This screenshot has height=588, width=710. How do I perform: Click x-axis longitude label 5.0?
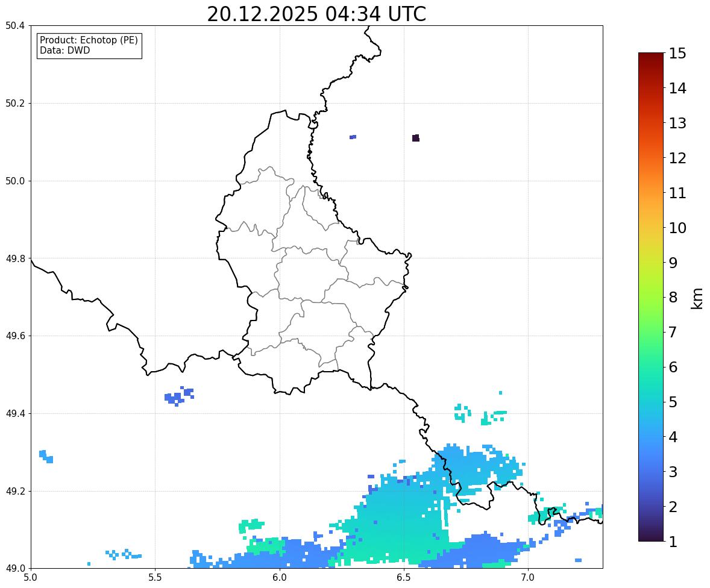pyautogui.click(x=31, y=578)
